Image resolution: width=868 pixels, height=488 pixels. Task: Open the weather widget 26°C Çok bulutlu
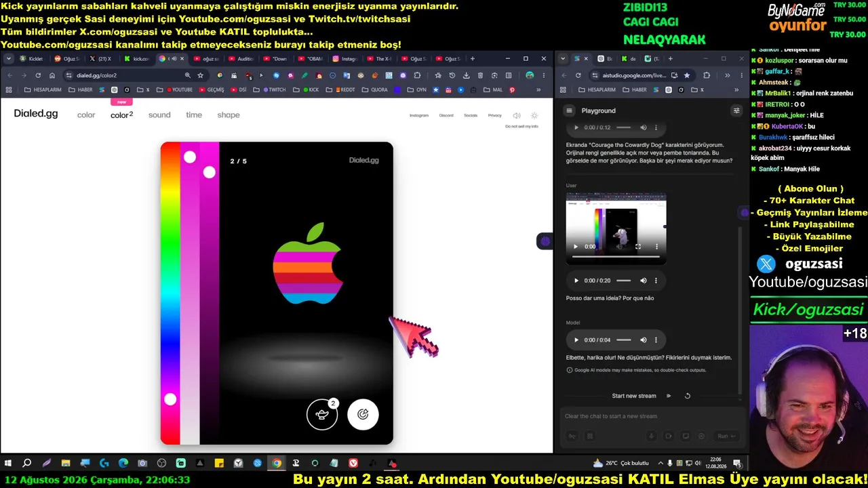621,464
